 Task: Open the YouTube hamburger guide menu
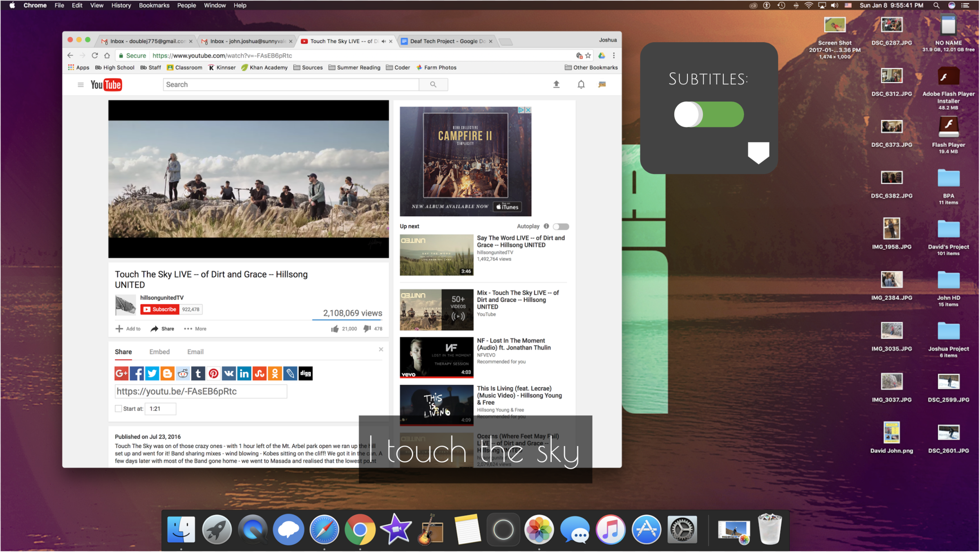tap(81, 85)
